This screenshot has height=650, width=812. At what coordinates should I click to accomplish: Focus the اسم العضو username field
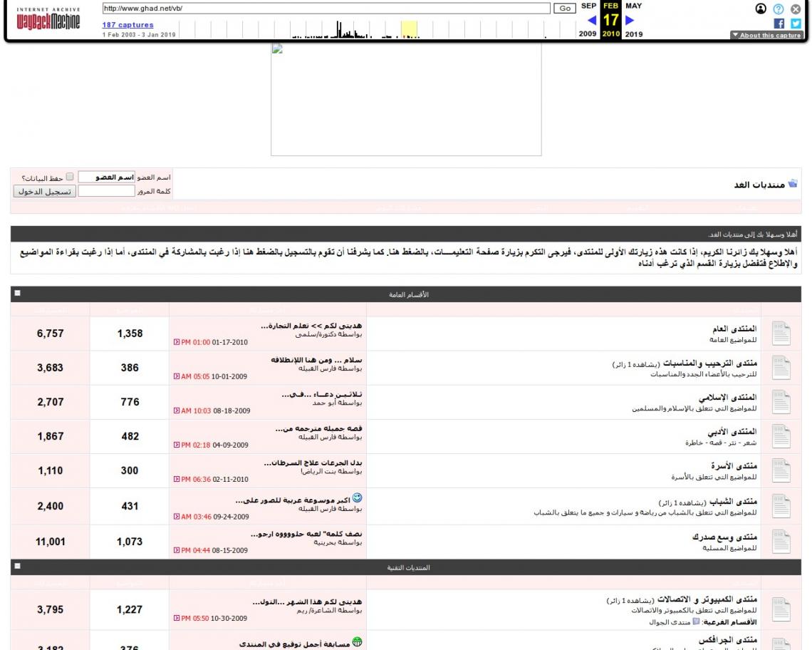[107, 177]
